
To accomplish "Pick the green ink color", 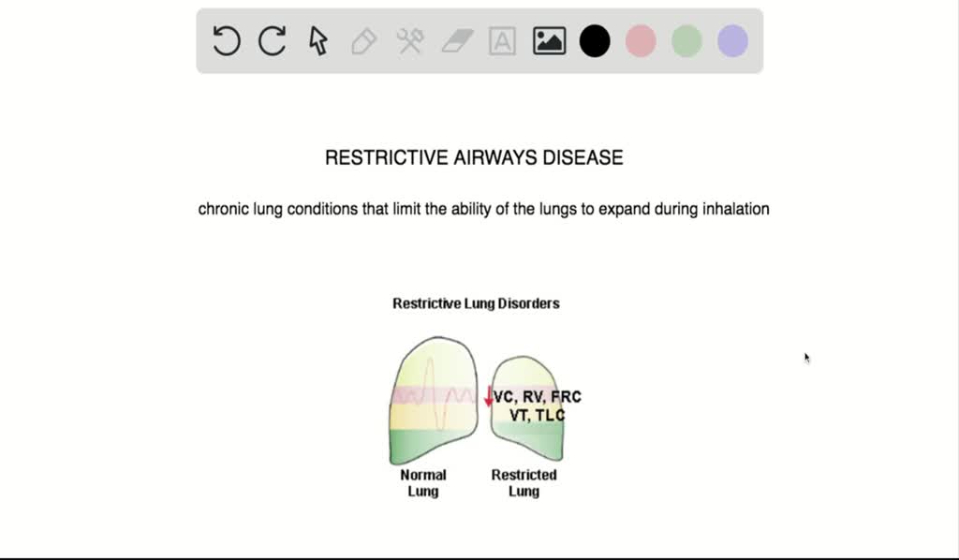I will (686, 41).
